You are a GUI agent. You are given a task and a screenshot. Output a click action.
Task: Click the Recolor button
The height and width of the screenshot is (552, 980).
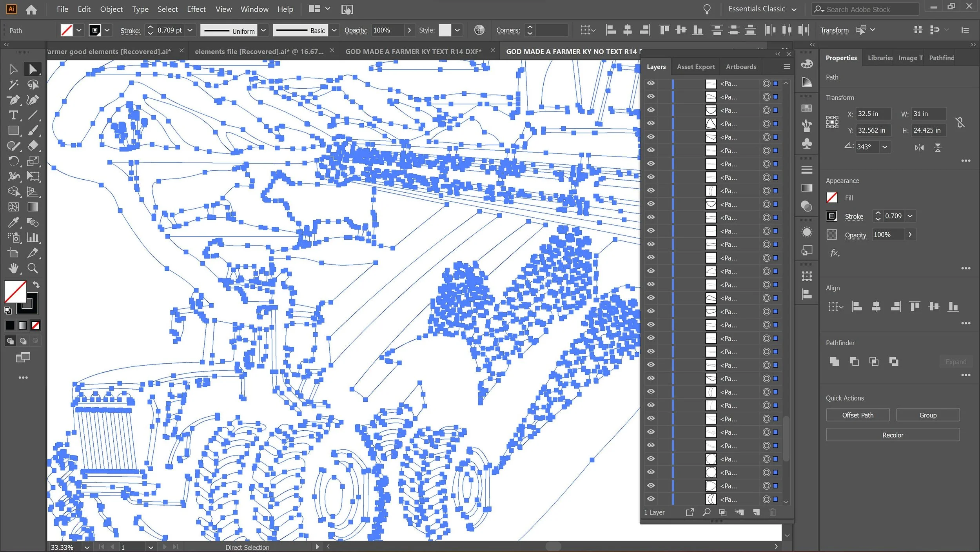coord(893,435)
